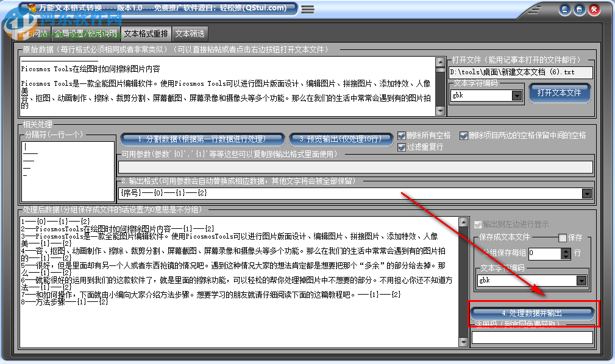Click the 打开文本文件 button
The height and width of the screenshot is (364, 615).
click(x=560, y=93)
